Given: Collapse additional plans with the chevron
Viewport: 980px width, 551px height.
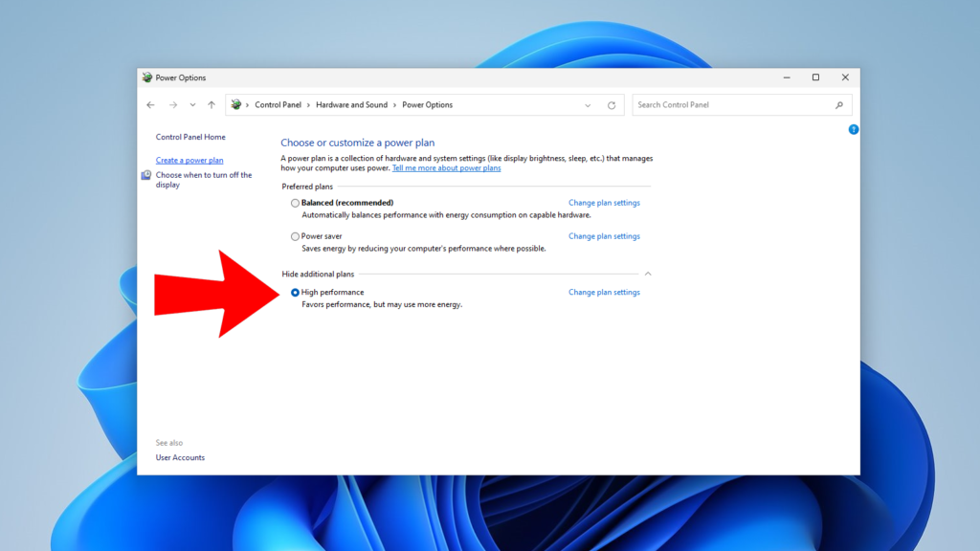Looking at the screenshot, I should coord(648,274).
